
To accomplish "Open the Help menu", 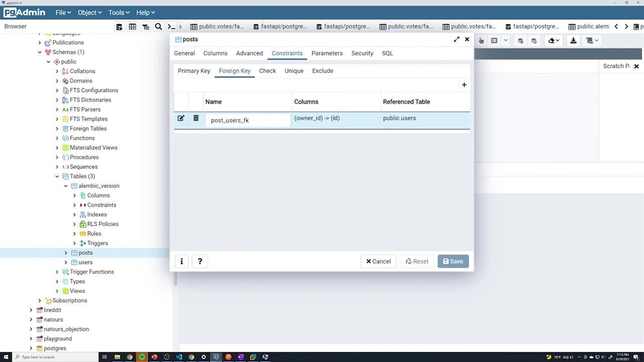I will [x=145, y=13].
